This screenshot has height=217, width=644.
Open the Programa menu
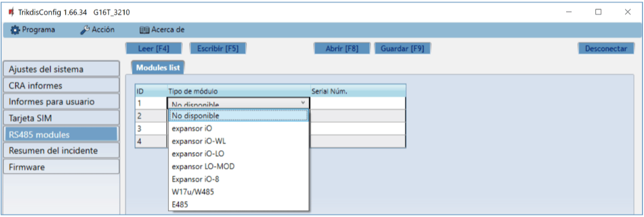pyautogui.click(x=32, y=30)
